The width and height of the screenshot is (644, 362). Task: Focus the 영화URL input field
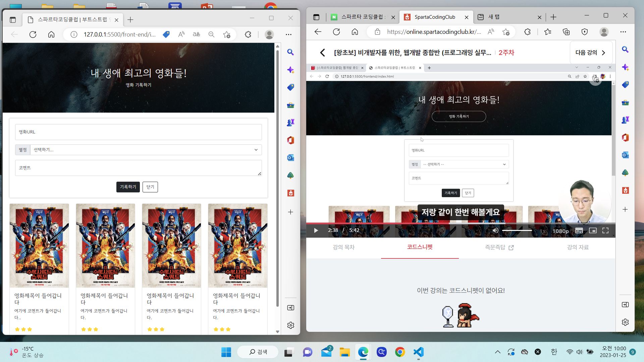tap(139, 132)
